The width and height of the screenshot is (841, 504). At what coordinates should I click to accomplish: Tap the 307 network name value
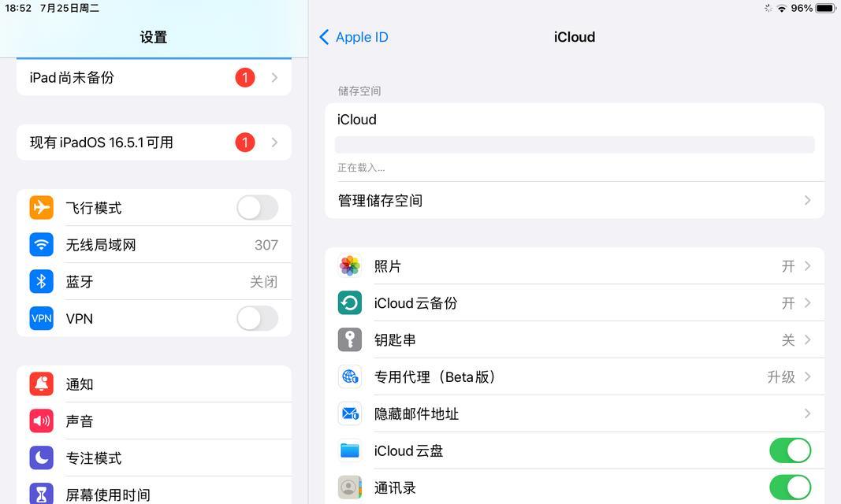coord(266,245)
